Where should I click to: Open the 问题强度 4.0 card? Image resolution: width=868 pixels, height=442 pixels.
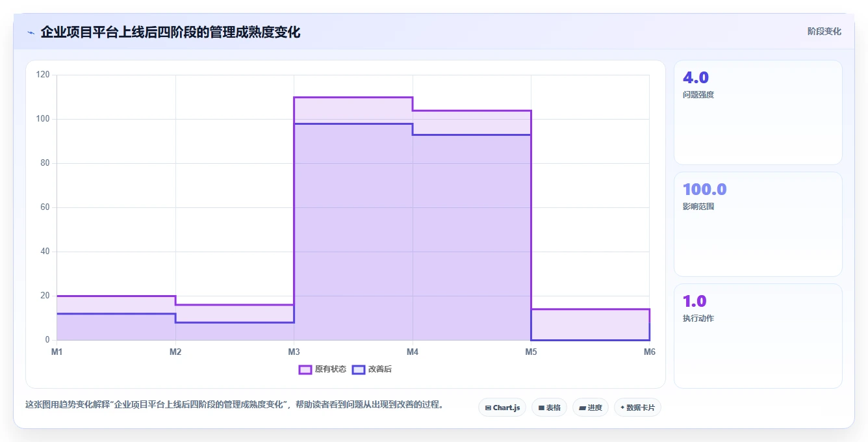[x=758, y=112]
